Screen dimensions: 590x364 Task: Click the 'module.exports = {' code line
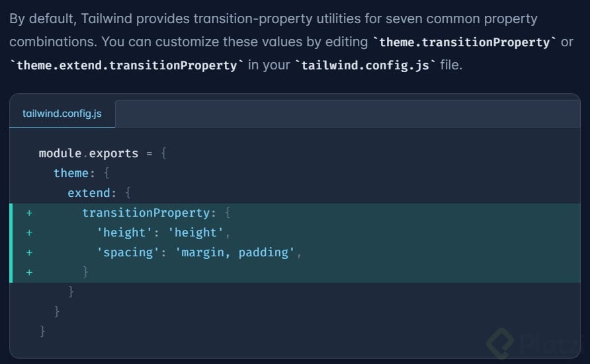[103, 153]
